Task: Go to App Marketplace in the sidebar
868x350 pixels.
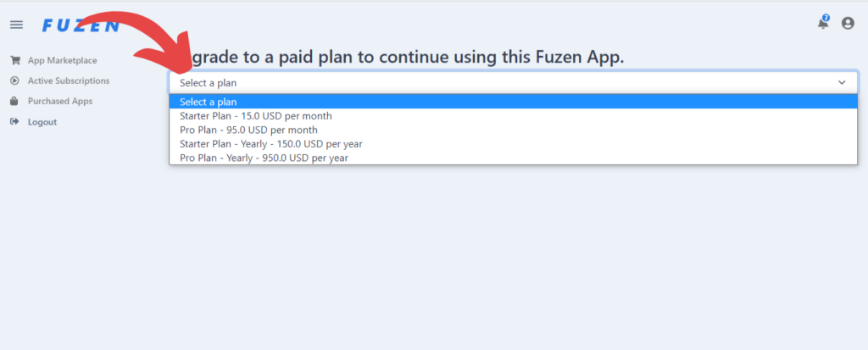Action: [63, 60]
